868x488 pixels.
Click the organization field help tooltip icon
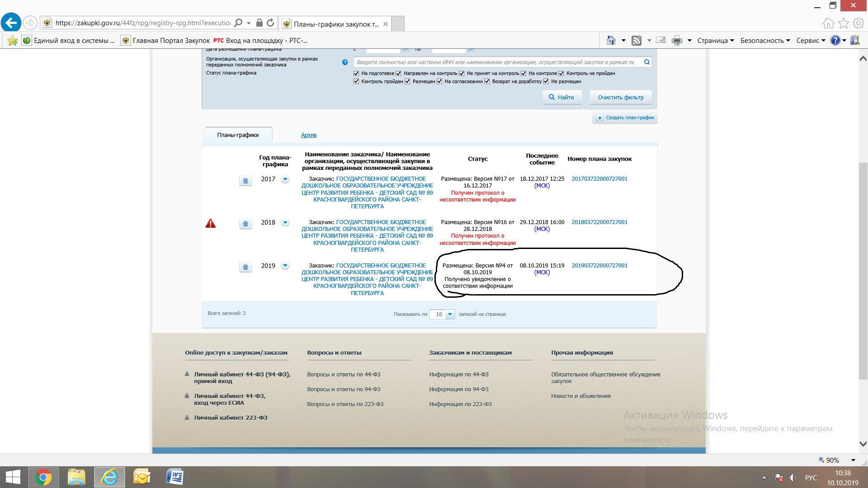coord(345,62)
